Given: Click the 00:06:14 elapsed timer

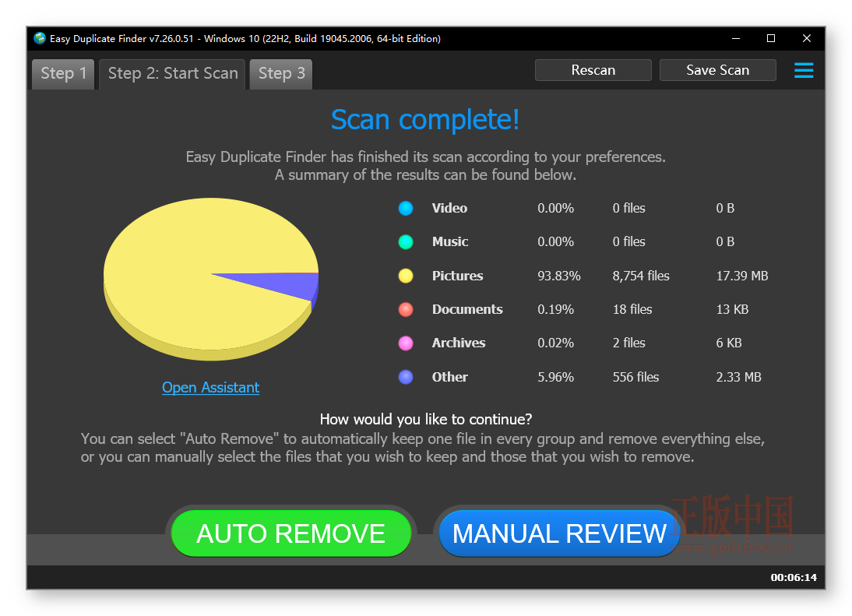Looking at the screenshot, I should [x=794, y=577].
